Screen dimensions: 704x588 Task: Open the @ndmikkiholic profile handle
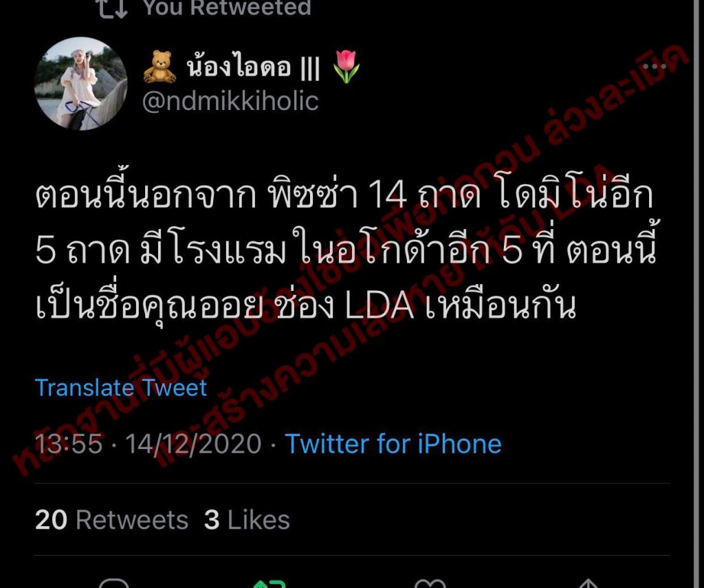(x=230, y=101)
